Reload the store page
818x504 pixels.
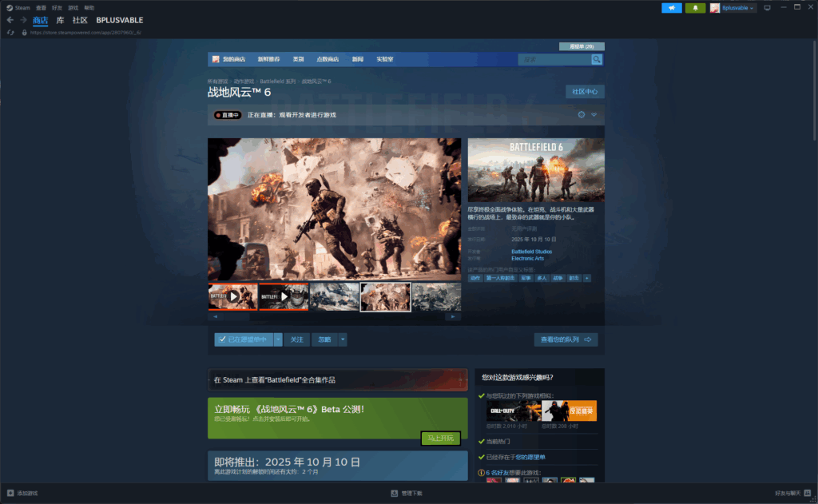point(10,32)
